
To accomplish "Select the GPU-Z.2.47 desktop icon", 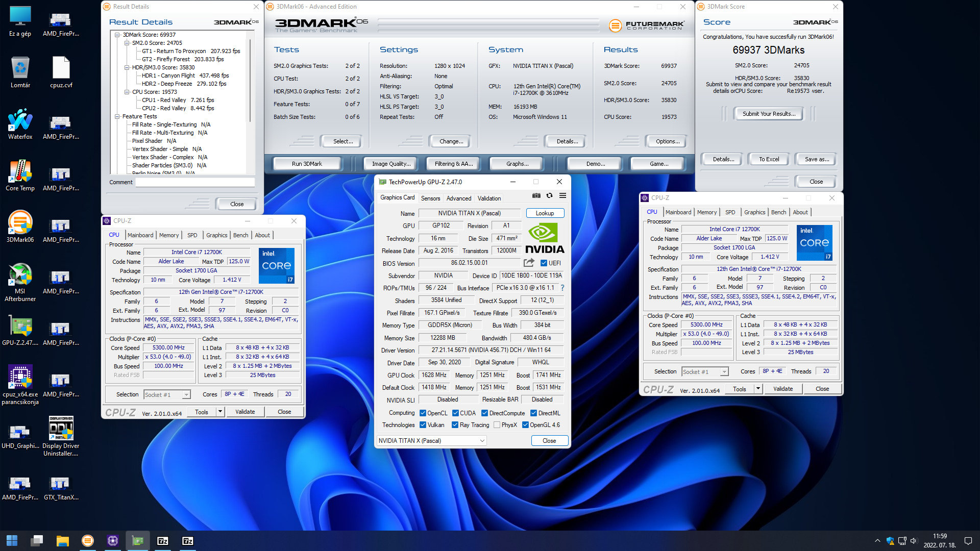I will pos(20,330).
